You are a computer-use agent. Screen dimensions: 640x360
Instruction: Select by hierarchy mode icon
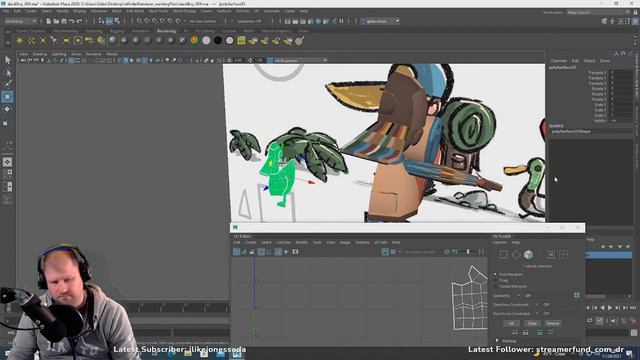coord(102,21)
